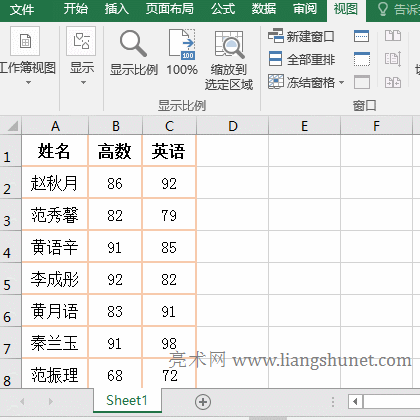Click horizontal scrollbar left arrow

click(355, 401)
